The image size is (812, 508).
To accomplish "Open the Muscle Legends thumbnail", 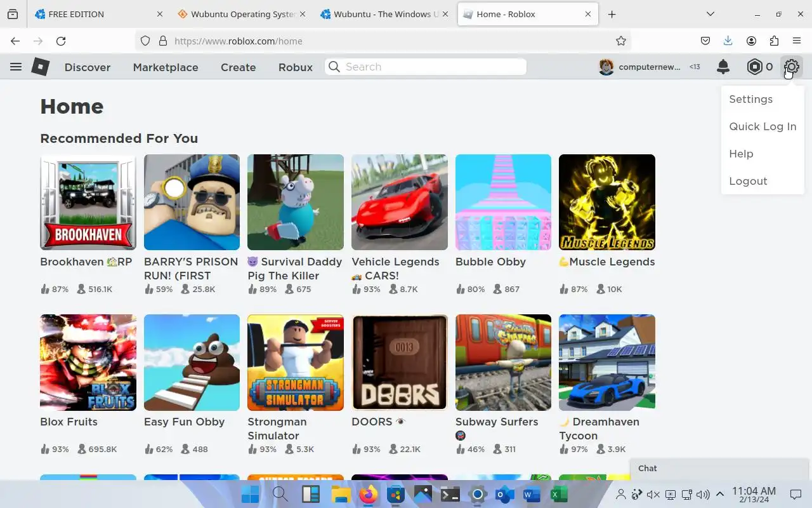I will [607, 202].
